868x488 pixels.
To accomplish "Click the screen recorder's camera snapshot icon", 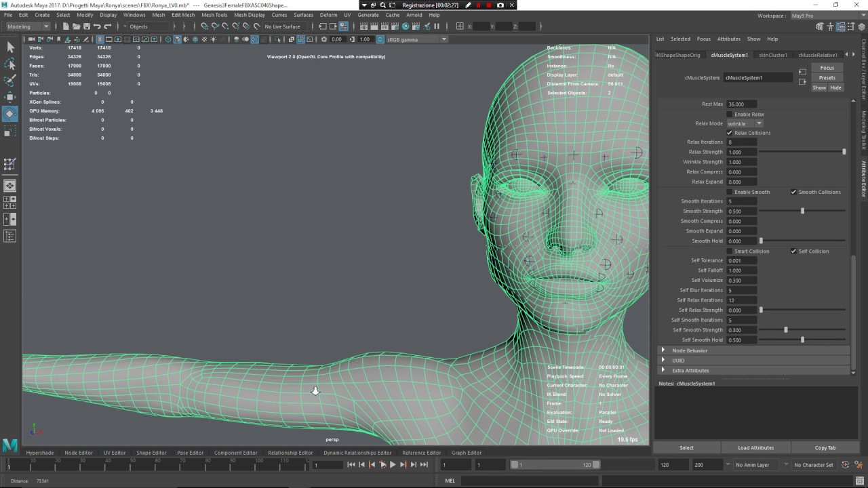I will click(x=500, y=5).
